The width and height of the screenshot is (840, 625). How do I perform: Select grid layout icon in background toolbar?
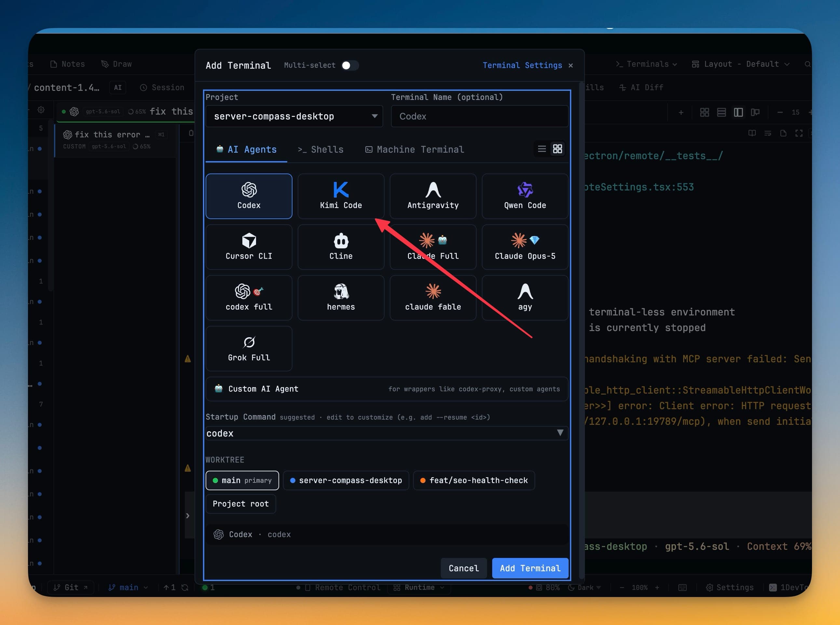[x=704, y=112]
